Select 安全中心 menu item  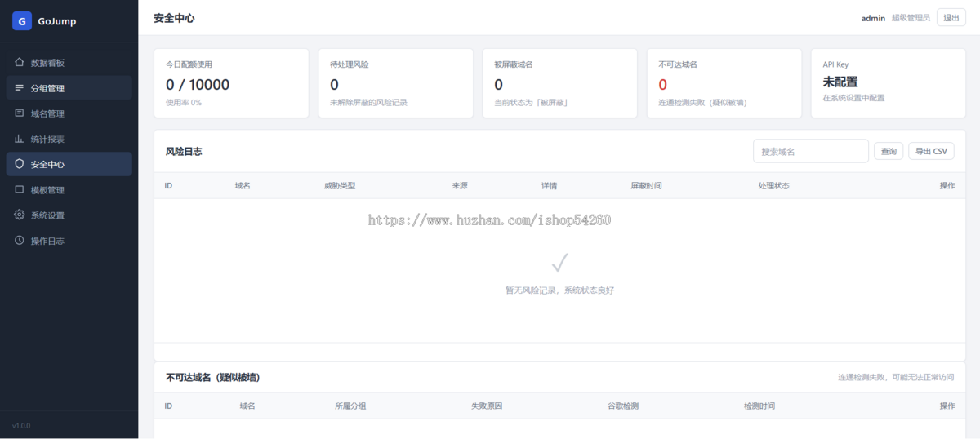point(69,164)
